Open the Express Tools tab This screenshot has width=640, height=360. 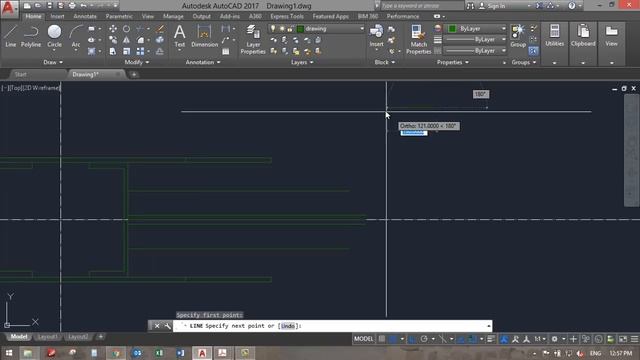pyautogui.click(x=287, y=16)
